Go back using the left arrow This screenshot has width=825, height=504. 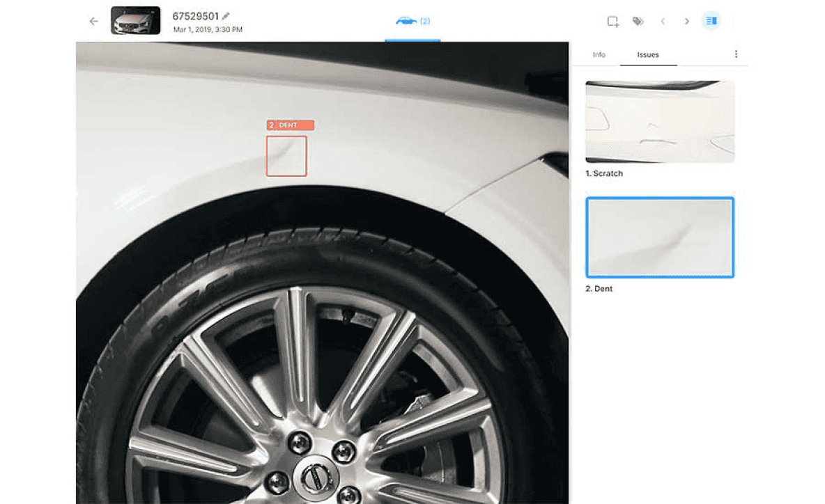(x=93, y=21)
